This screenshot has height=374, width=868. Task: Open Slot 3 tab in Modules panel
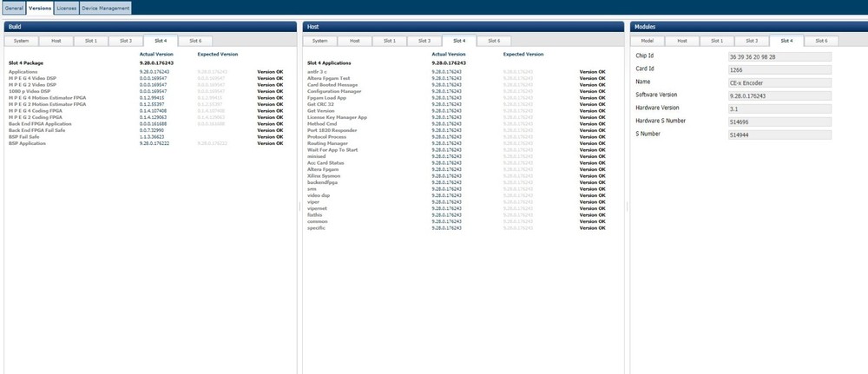click(x=752, y=41)
